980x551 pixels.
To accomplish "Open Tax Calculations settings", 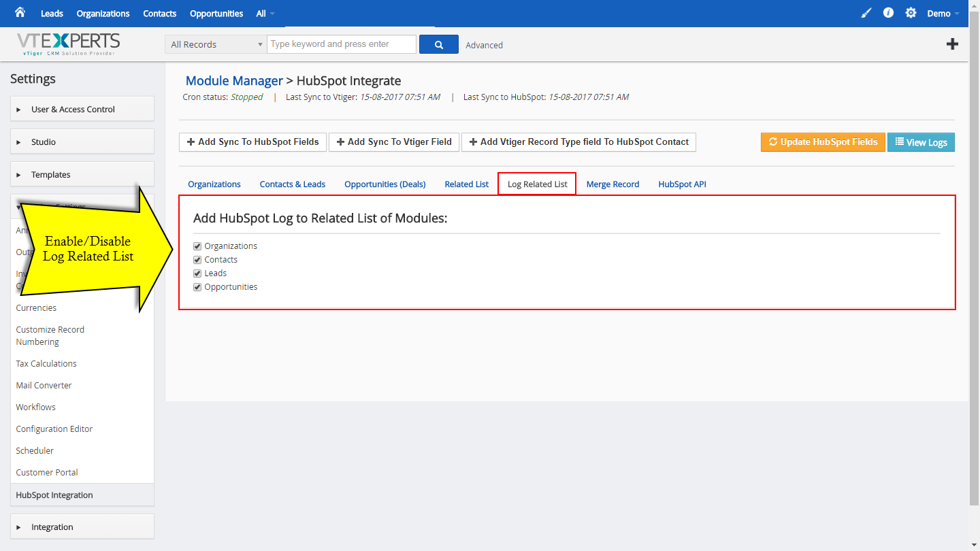I will click(x=46, y=364).
